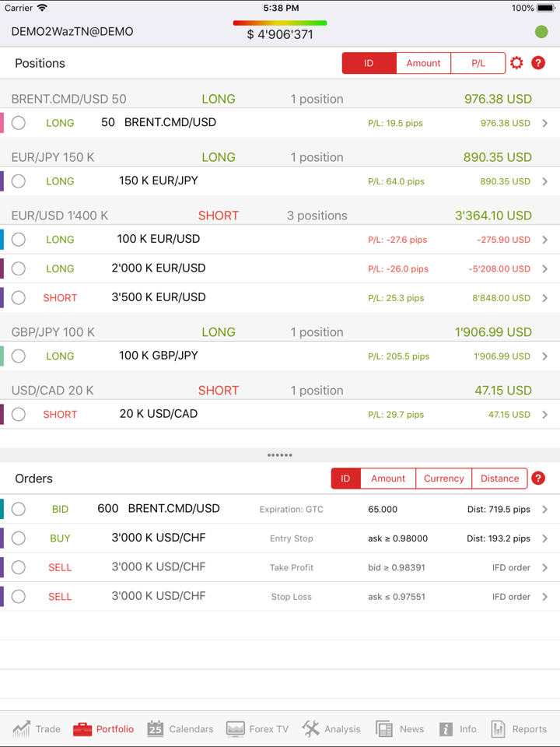This screenshot has width=560, height=747.
Task: Sort positions by Amount
Action: [423, 63]
